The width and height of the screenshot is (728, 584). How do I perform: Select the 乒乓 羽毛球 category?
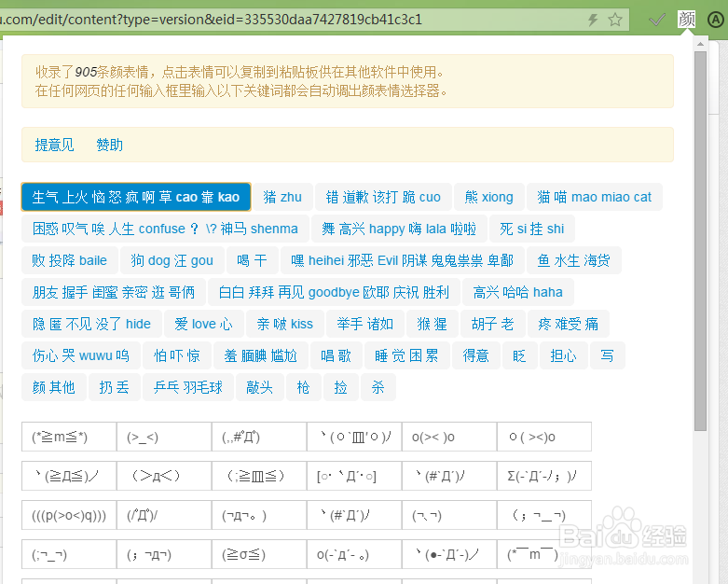(188, 387)
